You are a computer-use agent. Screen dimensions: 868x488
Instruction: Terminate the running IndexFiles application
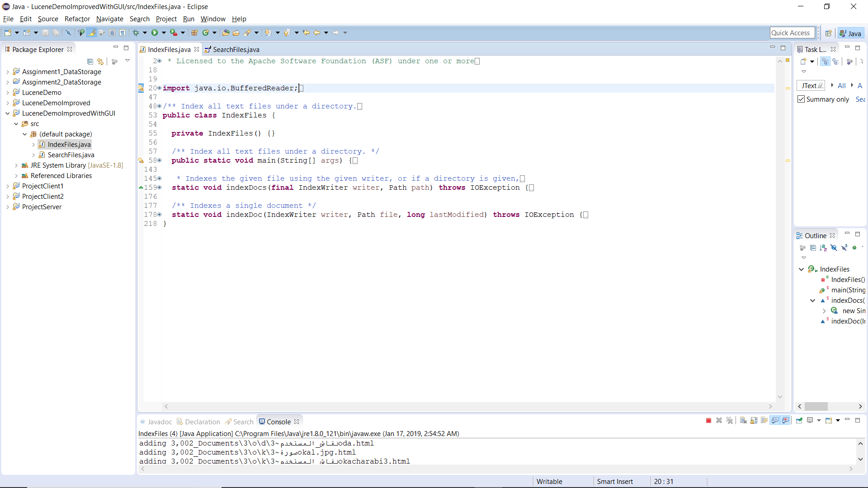[x=708, y=421]
